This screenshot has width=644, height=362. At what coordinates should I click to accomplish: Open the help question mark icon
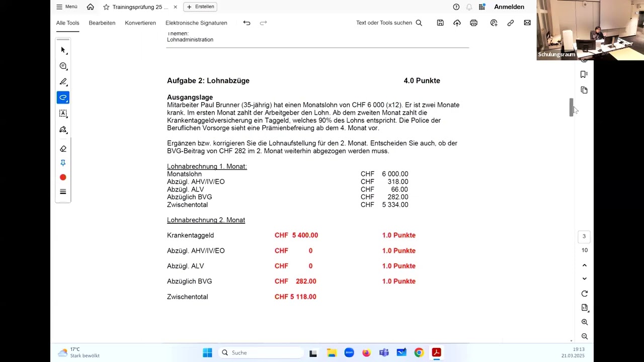pos(456,7)
